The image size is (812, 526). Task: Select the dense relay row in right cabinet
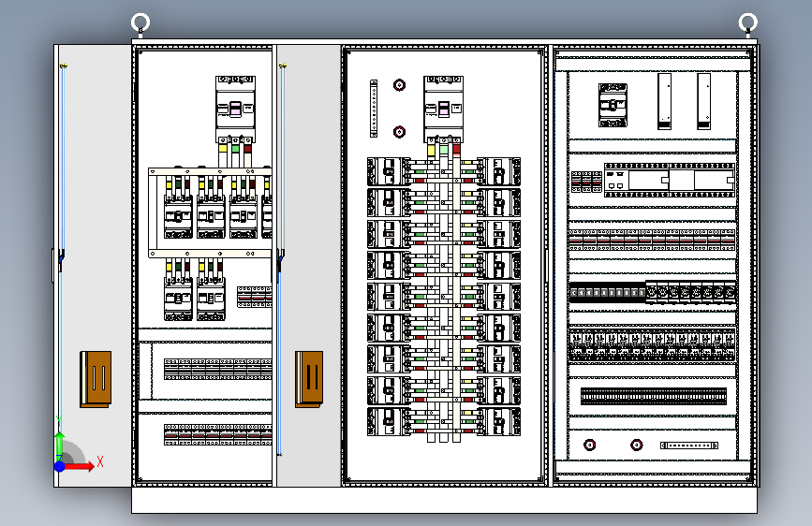pyautogui.click(x=652, y=344)
